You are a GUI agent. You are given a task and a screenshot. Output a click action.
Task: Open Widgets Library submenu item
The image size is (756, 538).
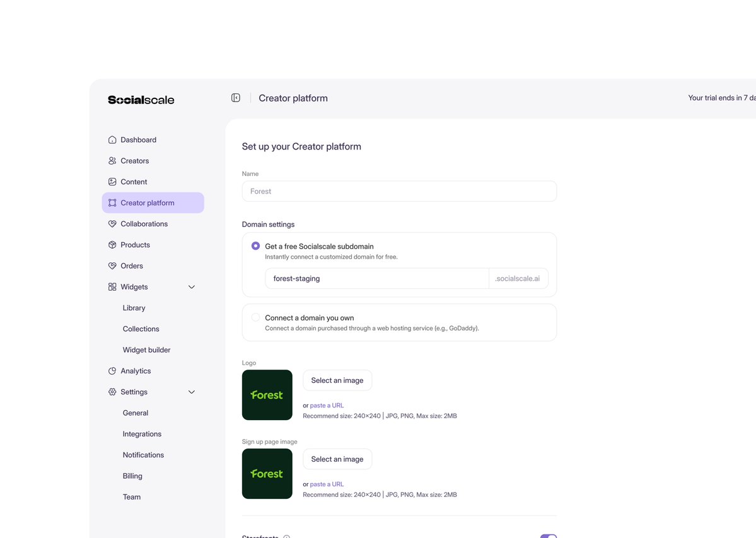134,308
